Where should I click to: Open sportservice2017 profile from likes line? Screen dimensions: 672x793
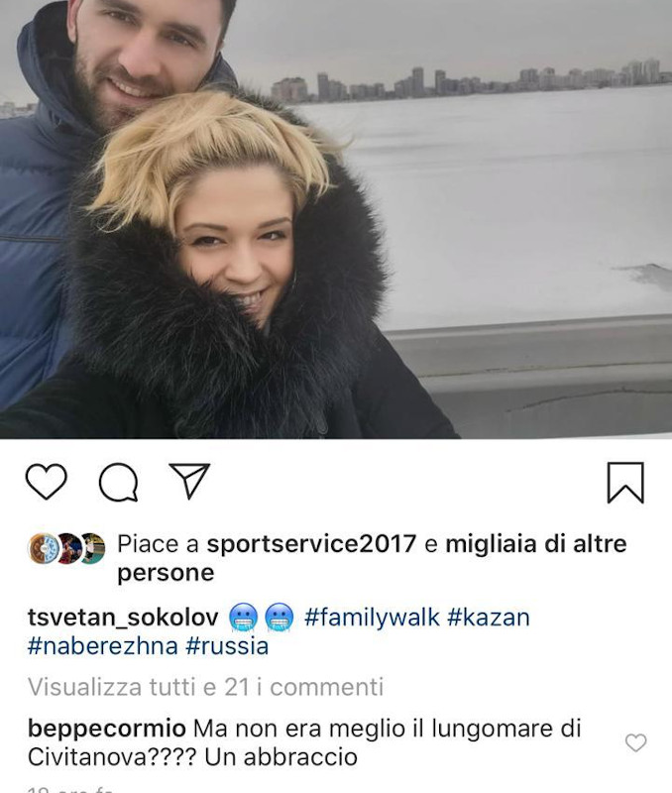pos(311,544)
